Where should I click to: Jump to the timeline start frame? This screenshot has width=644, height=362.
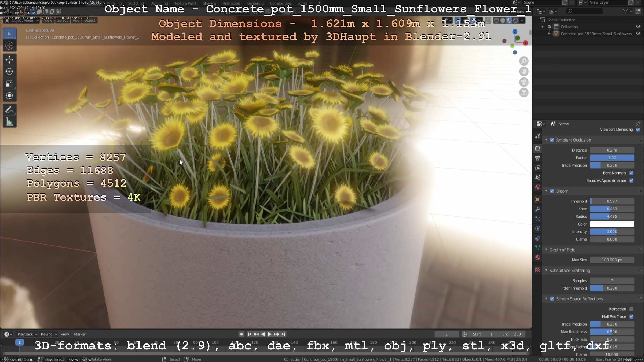(x=250, y=334)
